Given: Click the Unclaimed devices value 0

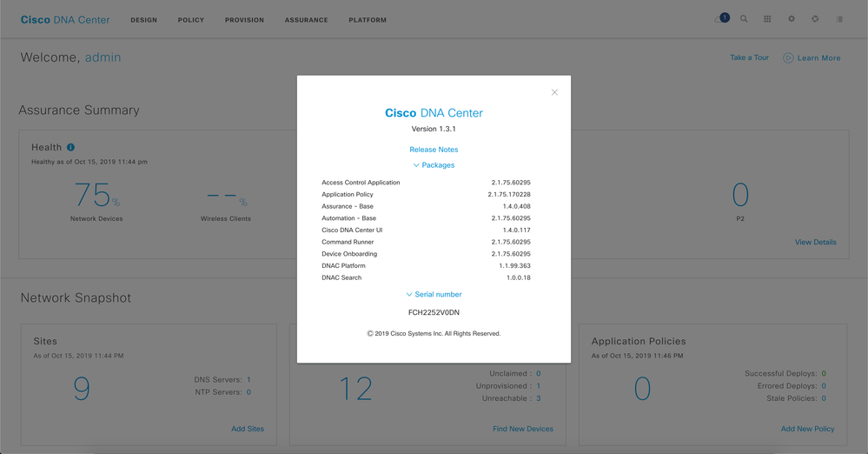Looking at the screenshot, I should point(538,374).
